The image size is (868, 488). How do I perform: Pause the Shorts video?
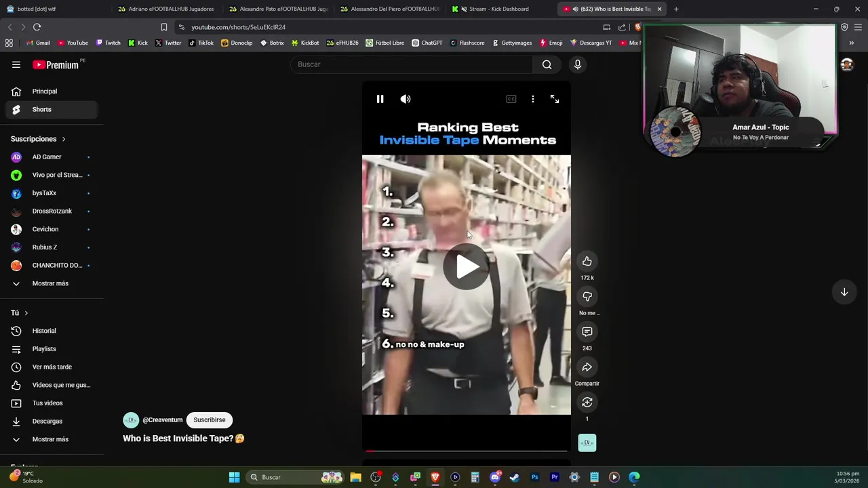click(380, 99)
